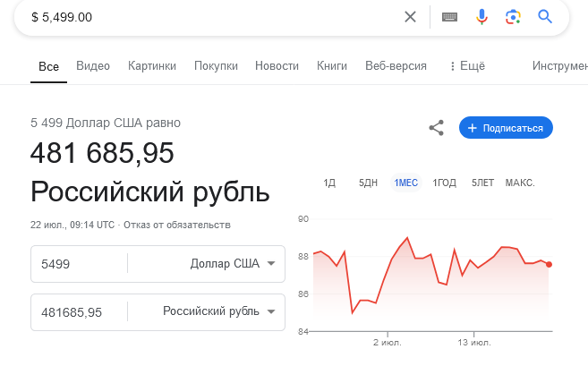Switch to the Новости tab
This screenshot has height=366, width=588.
[277, 66]
